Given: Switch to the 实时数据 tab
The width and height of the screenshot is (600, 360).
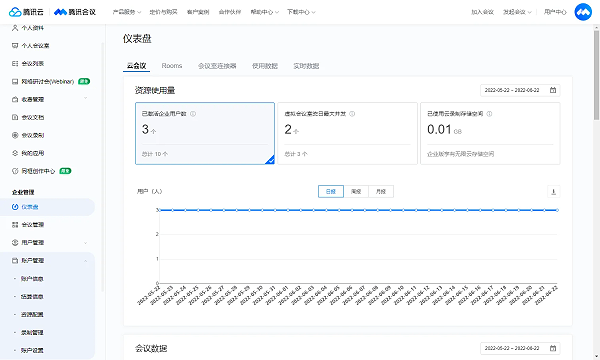Looking at the screenshot, I should (306, 66).
